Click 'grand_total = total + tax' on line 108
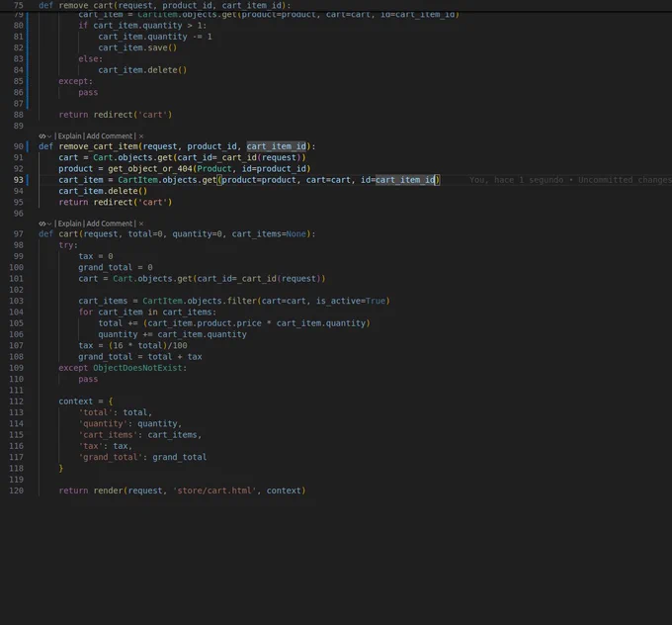 click(140, 356)
